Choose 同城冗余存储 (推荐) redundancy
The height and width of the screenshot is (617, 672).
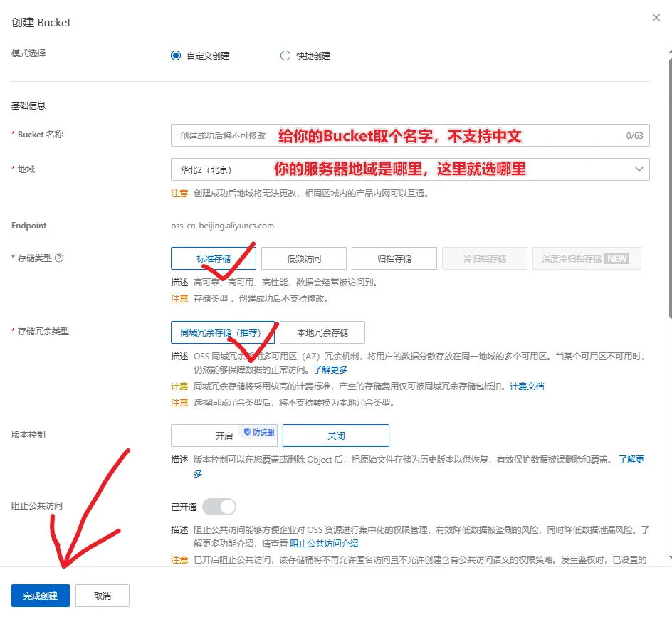coord(223,332)
